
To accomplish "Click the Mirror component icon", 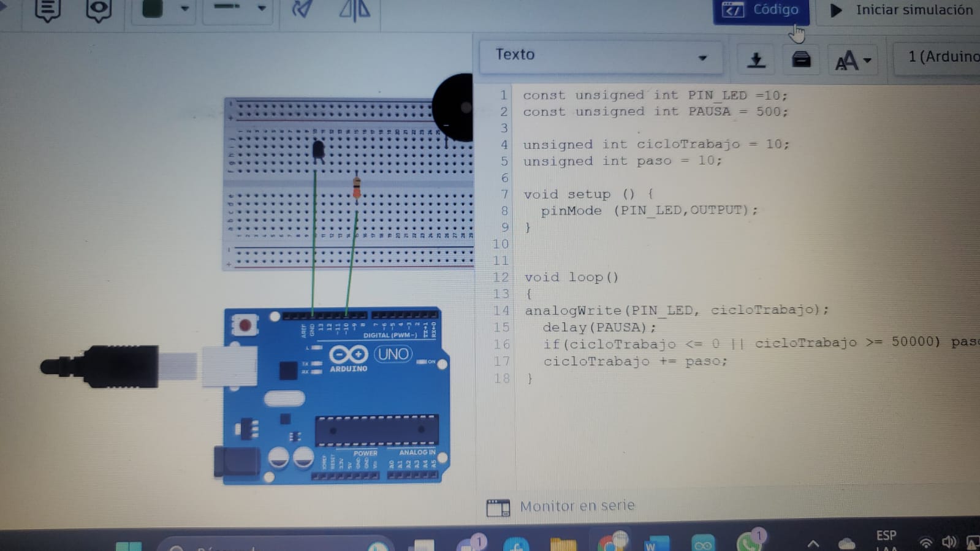I will 355,9.
